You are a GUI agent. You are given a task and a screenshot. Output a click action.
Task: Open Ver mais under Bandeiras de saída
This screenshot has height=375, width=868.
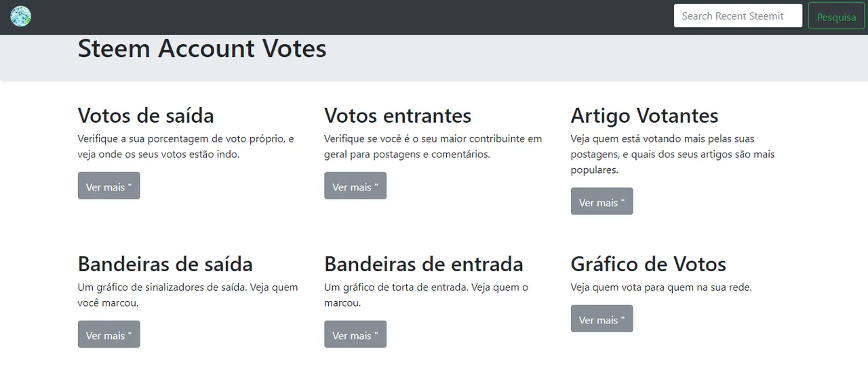(108, 334)
